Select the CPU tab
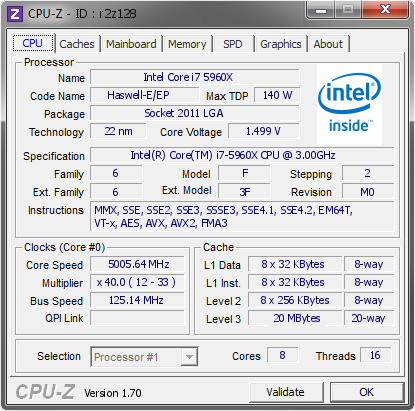The width and height of the screenshot is (415, 411). coord(33,43)
